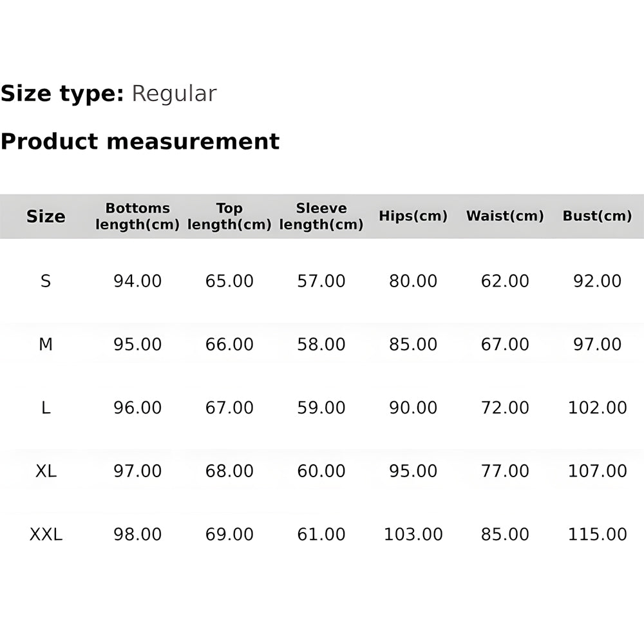
Task: Click the Product measurement heading
Action: pos(140,142)
